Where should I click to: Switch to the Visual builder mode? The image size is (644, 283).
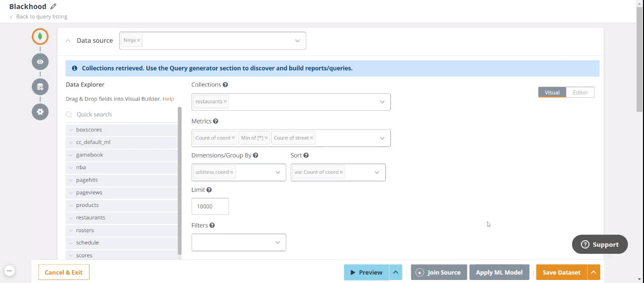pyautogui.click(x=552, y=93)
